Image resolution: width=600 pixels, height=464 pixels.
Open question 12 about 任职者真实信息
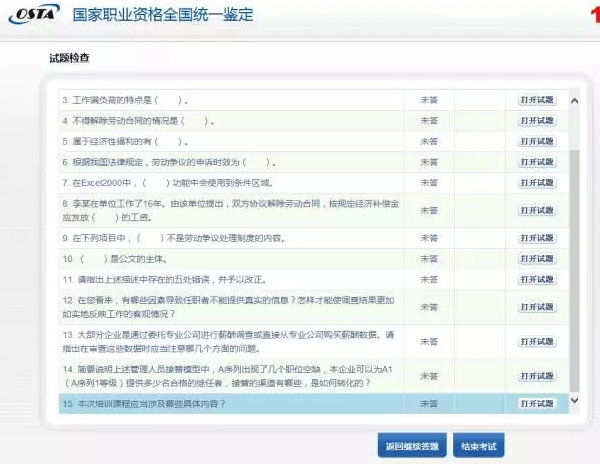pyautogui.click(x=536, y=305)
